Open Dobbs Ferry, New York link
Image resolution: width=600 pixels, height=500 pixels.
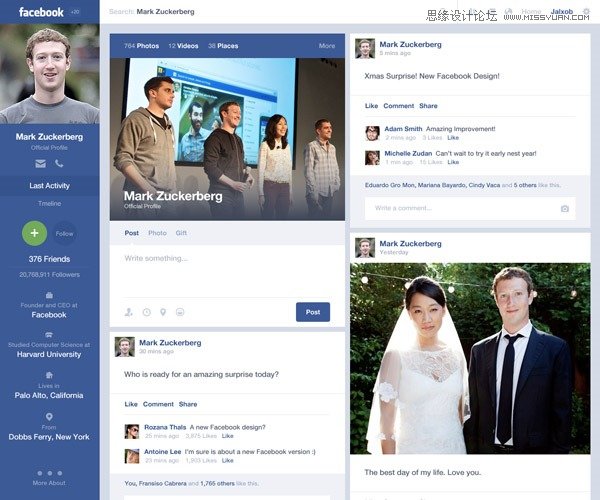coord(49,437)
